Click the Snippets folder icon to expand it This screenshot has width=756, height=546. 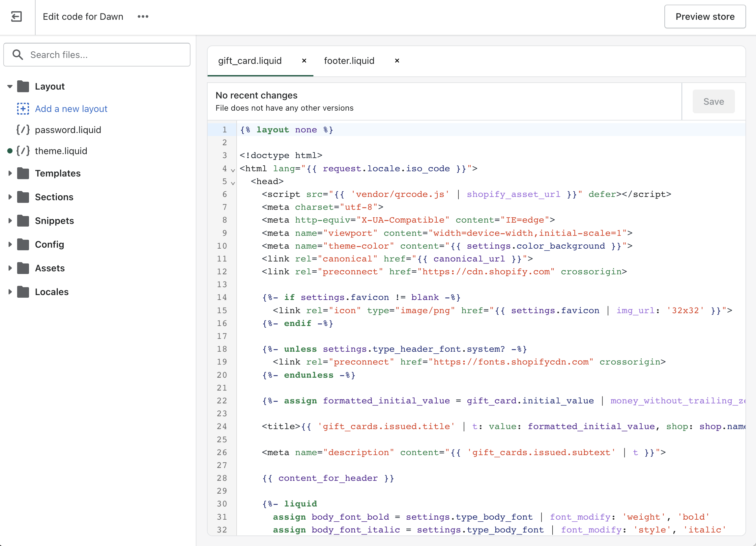click(x=23, y=221)
